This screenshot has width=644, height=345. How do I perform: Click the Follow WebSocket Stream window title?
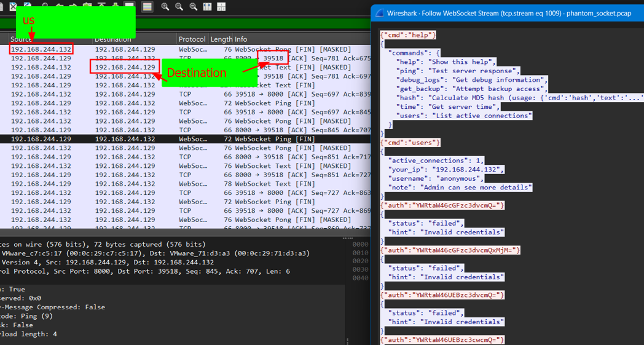(x=509, y=13)
